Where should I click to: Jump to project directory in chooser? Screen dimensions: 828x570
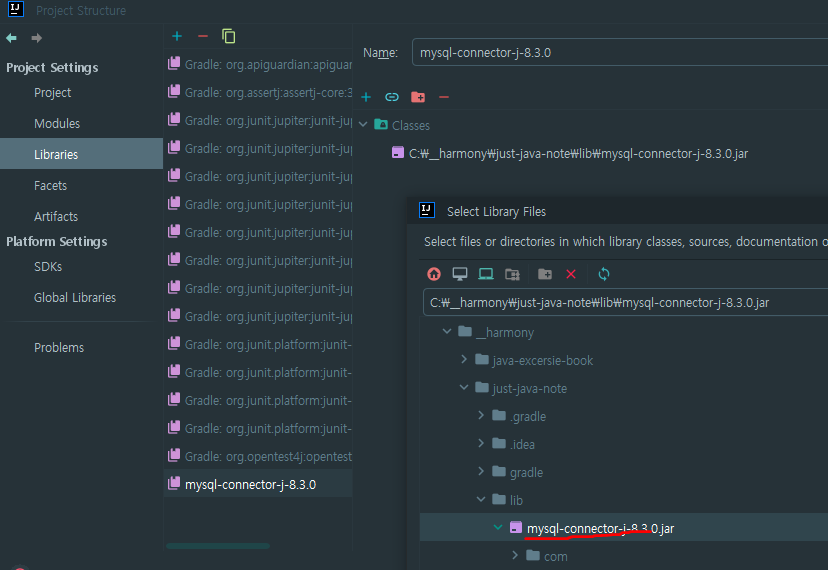(486, 274)
